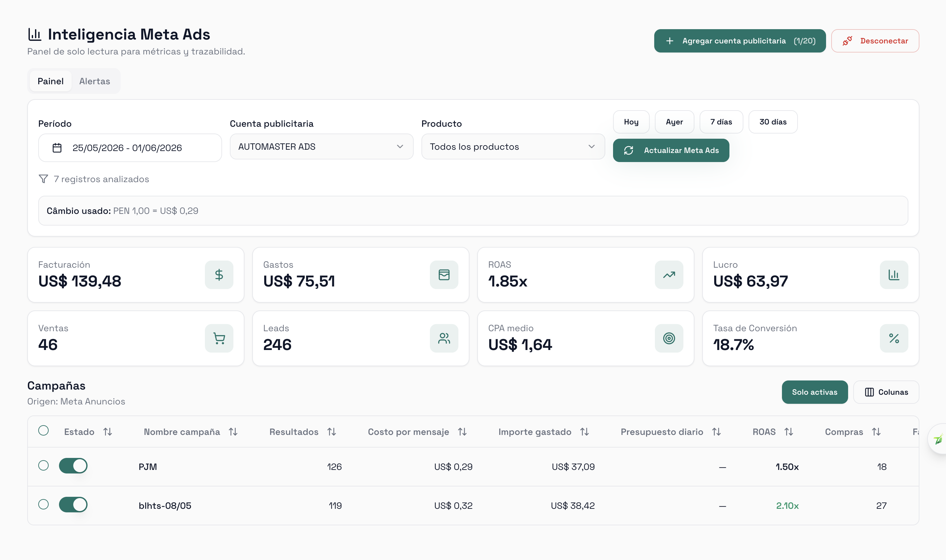946x560 pixels.
Task: Open the floating leaf widget at right edge
Action: pyautogui.click(x=938, y=439)
